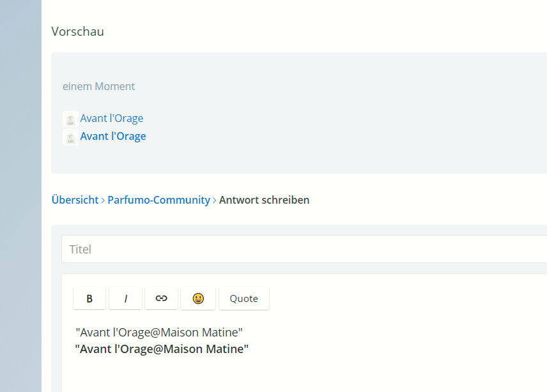The width and height of the screenshot is (547, 392).
Task: Open the emoji smiley picker
Action: tap(198, 298)
